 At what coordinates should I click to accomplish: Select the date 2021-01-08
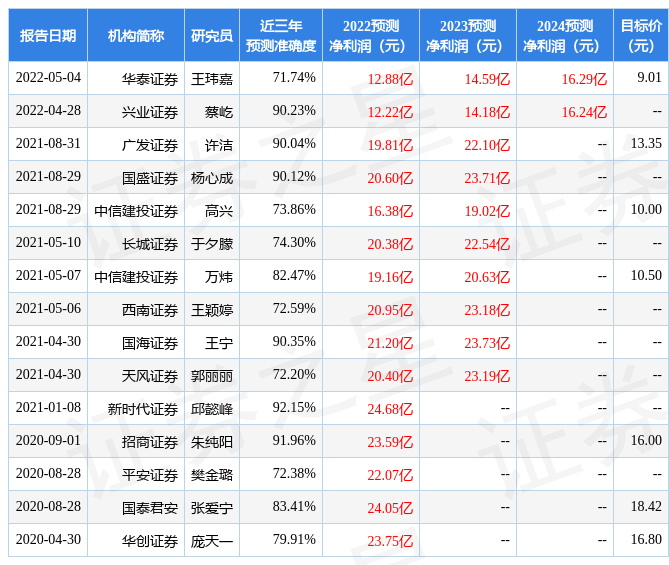tap(48, 408)
